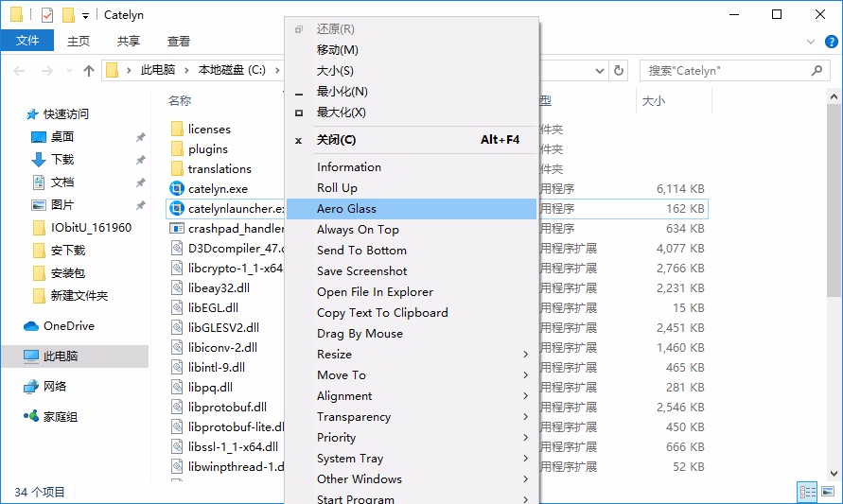Click the Up arrow navigation icon
This screenshot has height=504, width=843.
click(89, 71)
